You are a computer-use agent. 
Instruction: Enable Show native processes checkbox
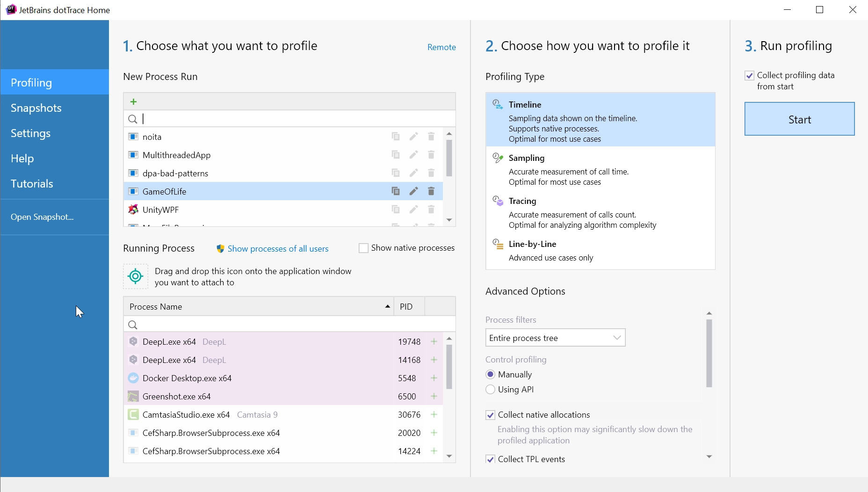tap(363, 248)
